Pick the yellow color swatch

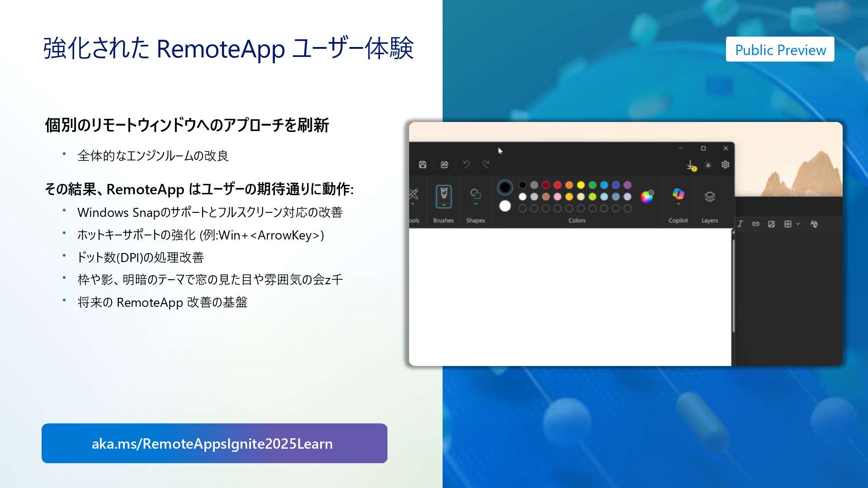[580, 185]
